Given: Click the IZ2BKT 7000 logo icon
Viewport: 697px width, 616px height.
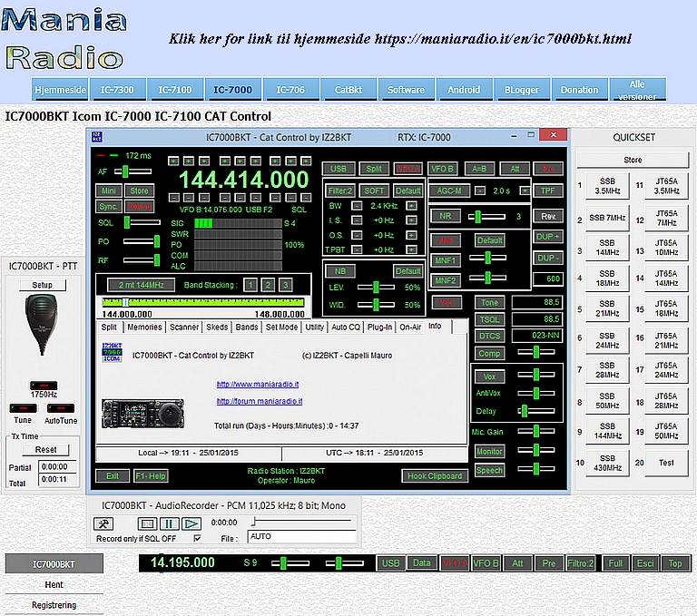Looking at the screenshot, I should pos(112,352).
